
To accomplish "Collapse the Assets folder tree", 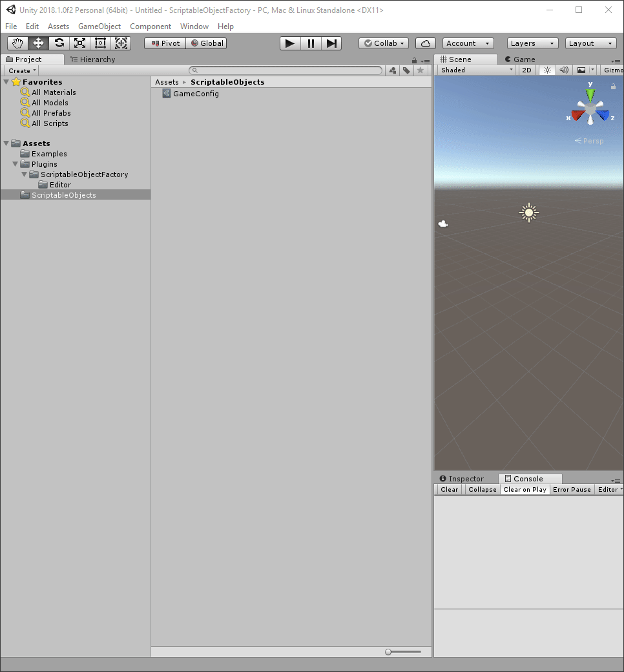I will tap(6, 143).
